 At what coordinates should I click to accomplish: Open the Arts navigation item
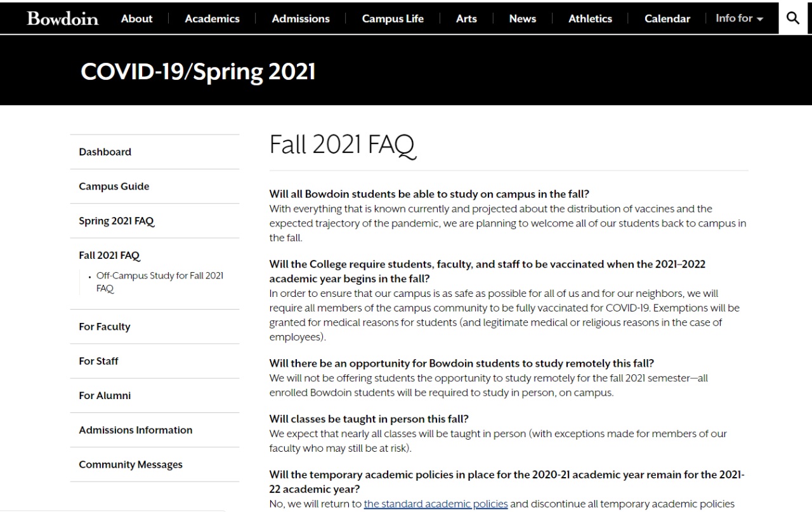466,18
